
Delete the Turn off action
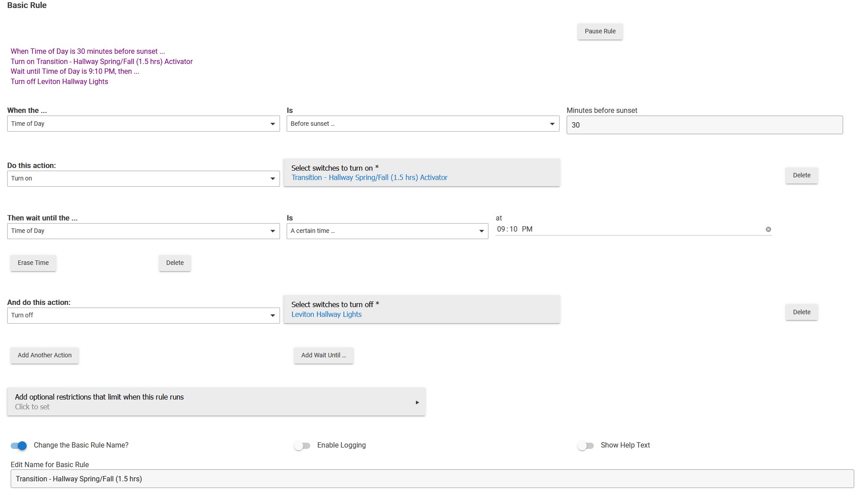(x=801, y=312)
